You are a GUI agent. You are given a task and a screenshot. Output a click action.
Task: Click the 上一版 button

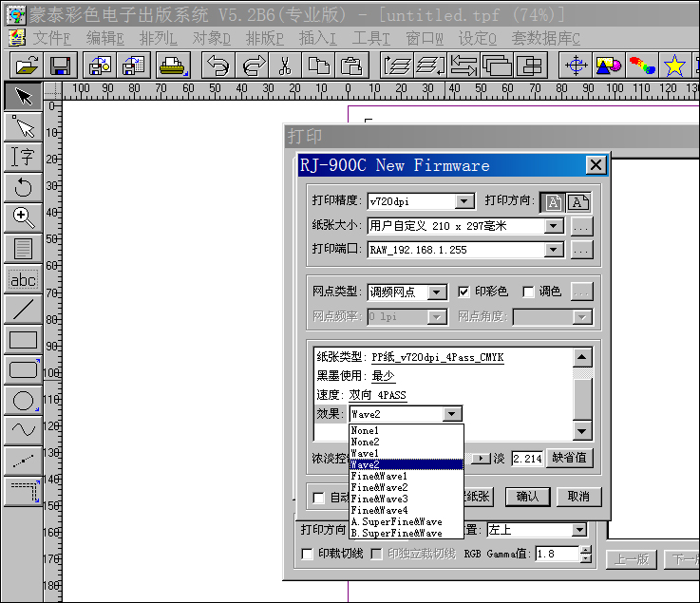[x=632, y=559]
